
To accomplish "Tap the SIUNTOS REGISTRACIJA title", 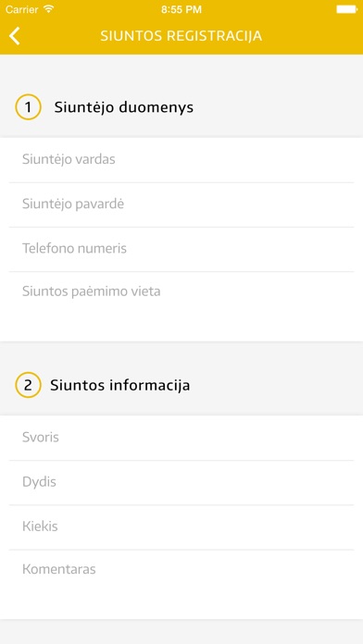I will point(181,36).
